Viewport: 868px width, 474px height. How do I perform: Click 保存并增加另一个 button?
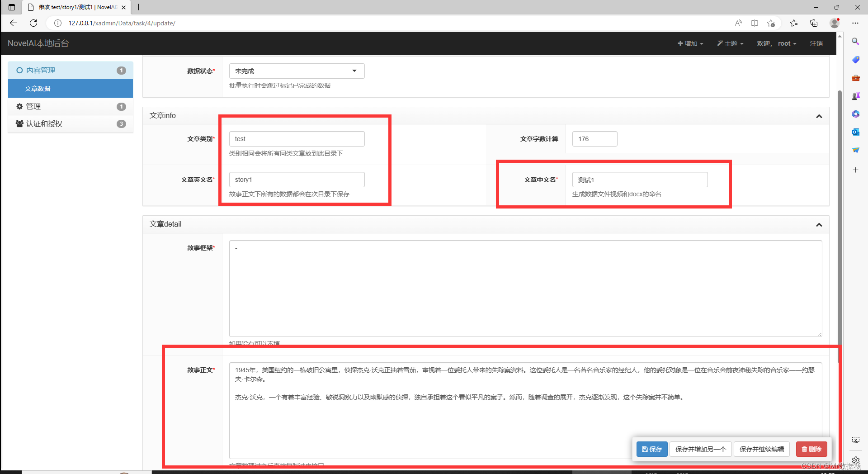[700, 449]
